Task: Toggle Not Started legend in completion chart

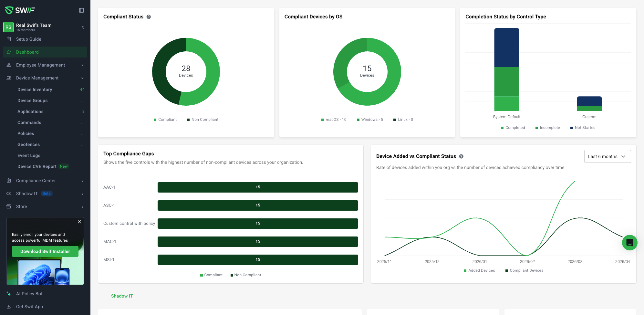Action: (583, 128)
